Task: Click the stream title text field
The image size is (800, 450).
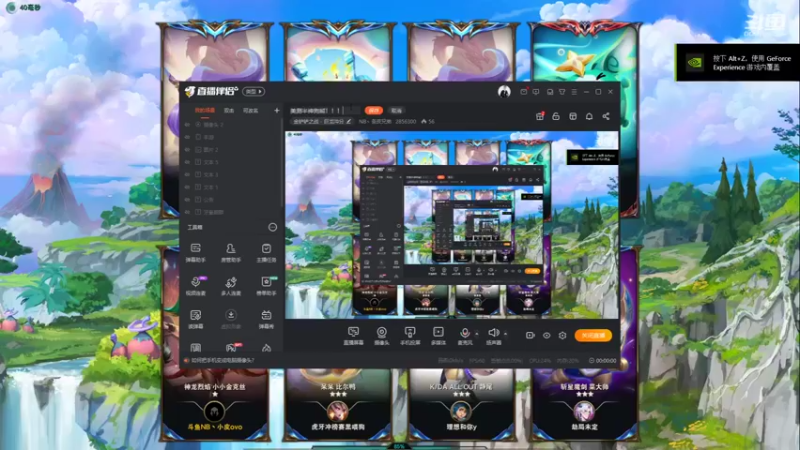Action: (x=324, y=110)
